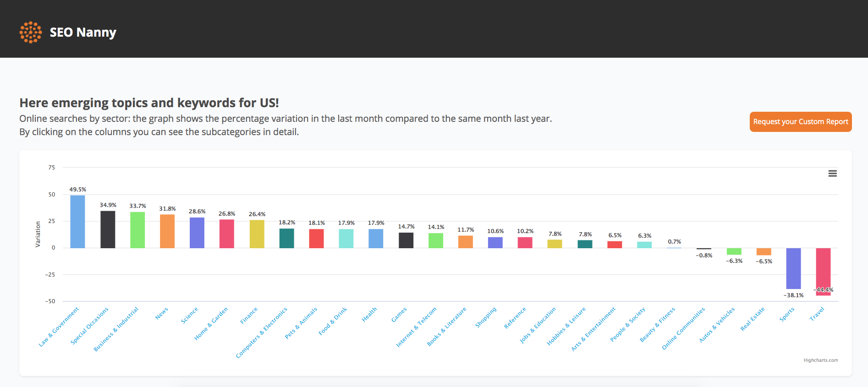This screenshot has height=387, width=868.
Task: Select the News axis label
Action: (162, 313)
